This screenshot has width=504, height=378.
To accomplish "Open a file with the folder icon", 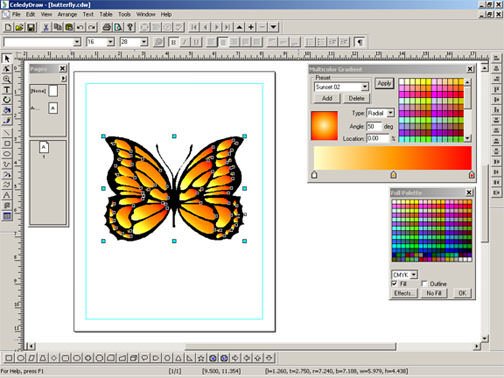I will [x=19, y=27].
